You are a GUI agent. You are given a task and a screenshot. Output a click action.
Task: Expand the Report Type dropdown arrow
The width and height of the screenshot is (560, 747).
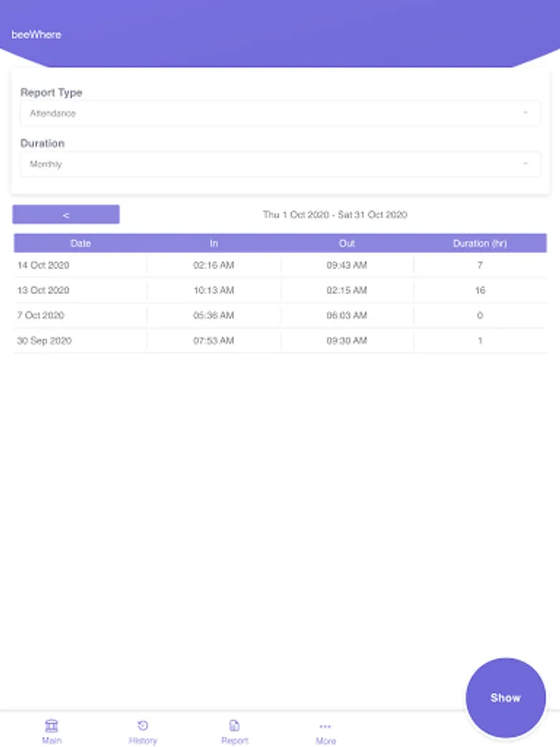click(x=525, y=113)
